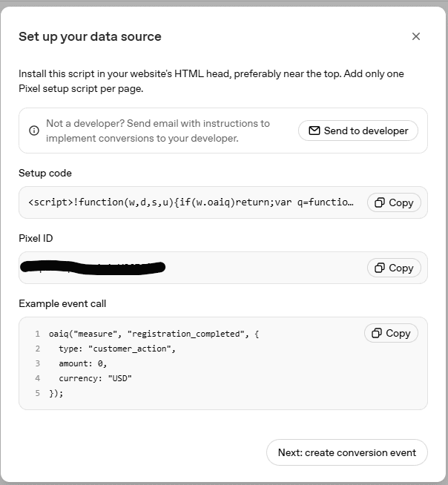Click the 'Setup code' label
Image resolution: width=448 pixels, height=485 pixels.
point(45,173)
